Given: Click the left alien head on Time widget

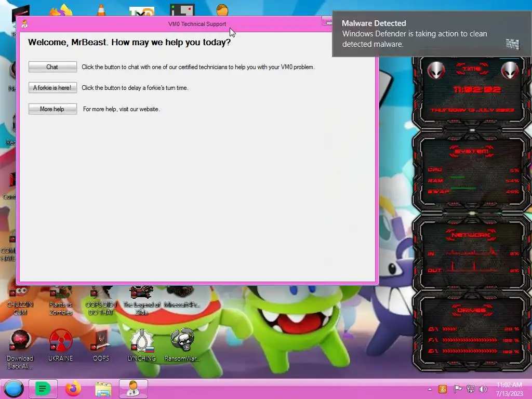Looking at the screenshot, I should [x=436, y=70].
